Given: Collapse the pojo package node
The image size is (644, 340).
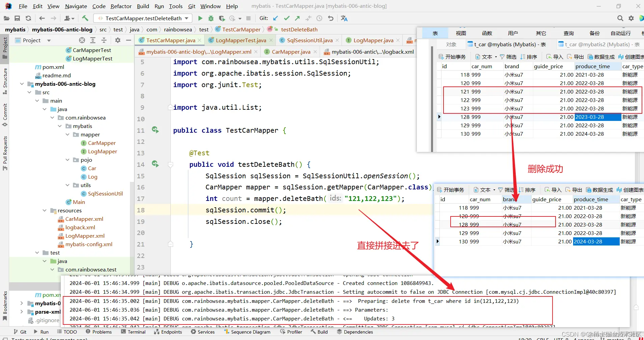Looking at the screenshot, I should coord(67,160).
